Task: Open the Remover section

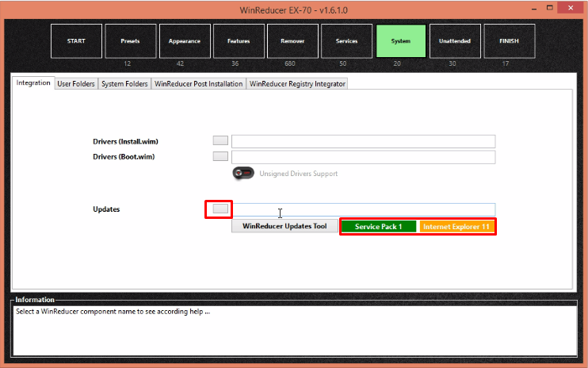Action: tap(292, 41)
